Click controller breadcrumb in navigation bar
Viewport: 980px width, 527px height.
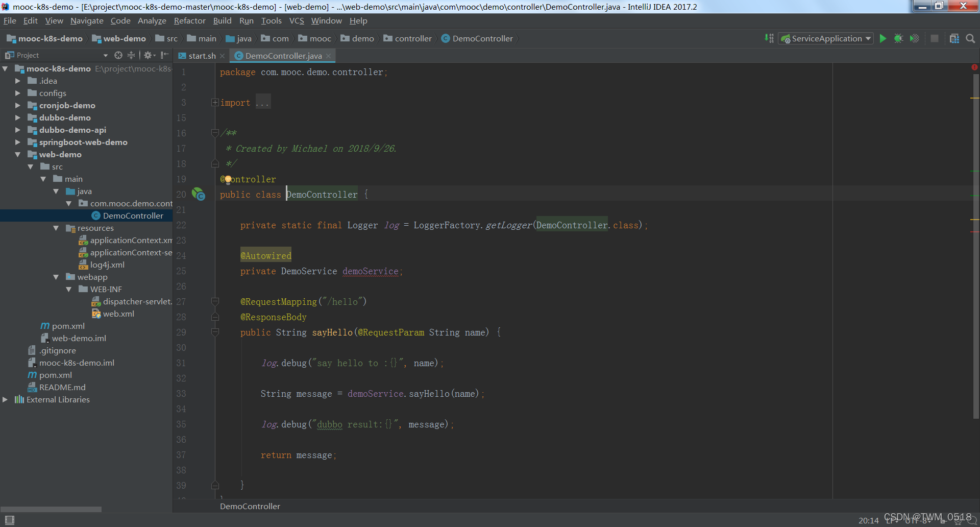pos(408,38)
